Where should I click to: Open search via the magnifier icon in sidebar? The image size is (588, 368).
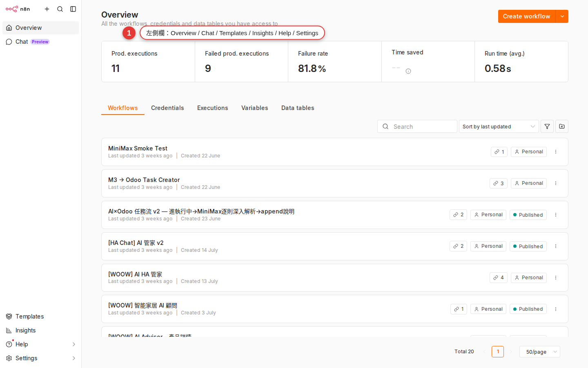point(60,9)
